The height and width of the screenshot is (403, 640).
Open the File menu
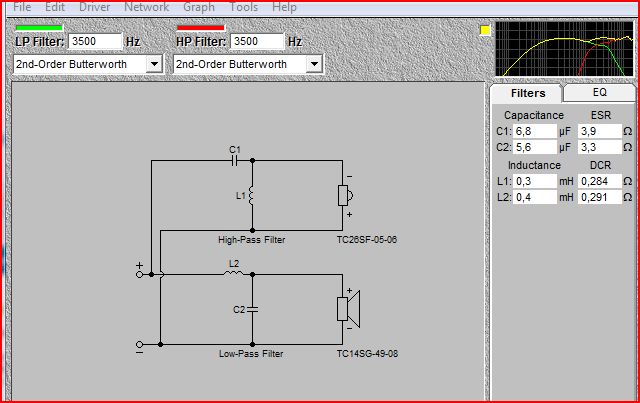pos(22,7)
